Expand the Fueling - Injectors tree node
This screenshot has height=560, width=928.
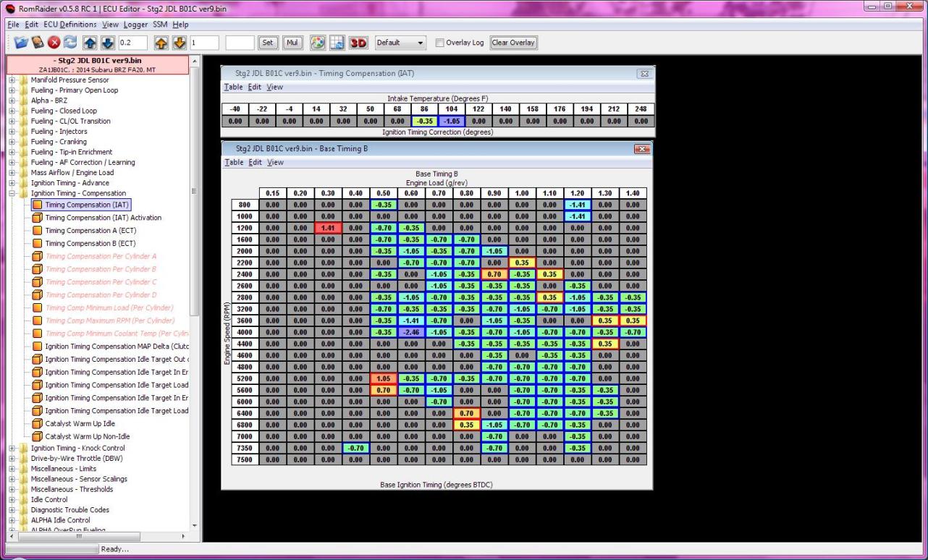point(12,132)
